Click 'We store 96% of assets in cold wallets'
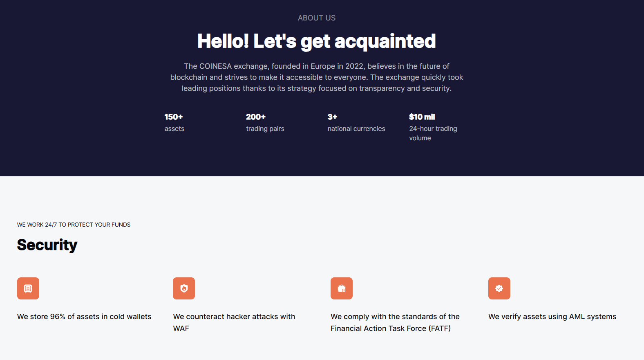The image size is (644, 360). [x=84, y=317]
